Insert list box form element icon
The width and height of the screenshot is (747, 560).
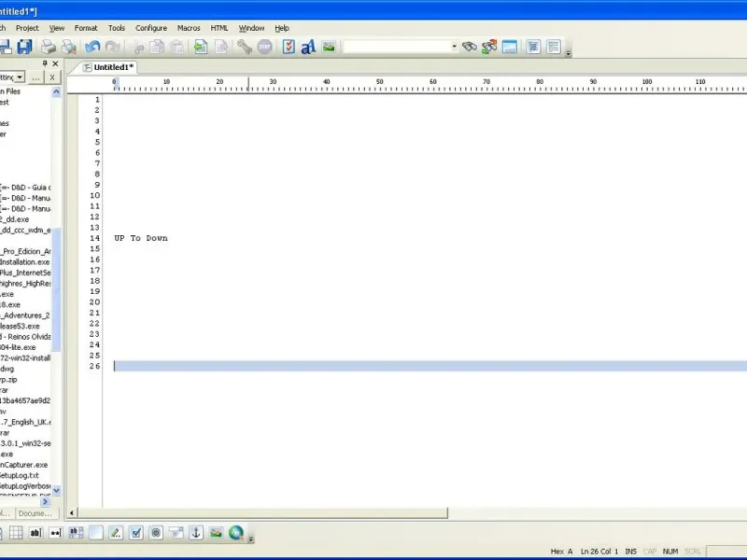[176, 532]
